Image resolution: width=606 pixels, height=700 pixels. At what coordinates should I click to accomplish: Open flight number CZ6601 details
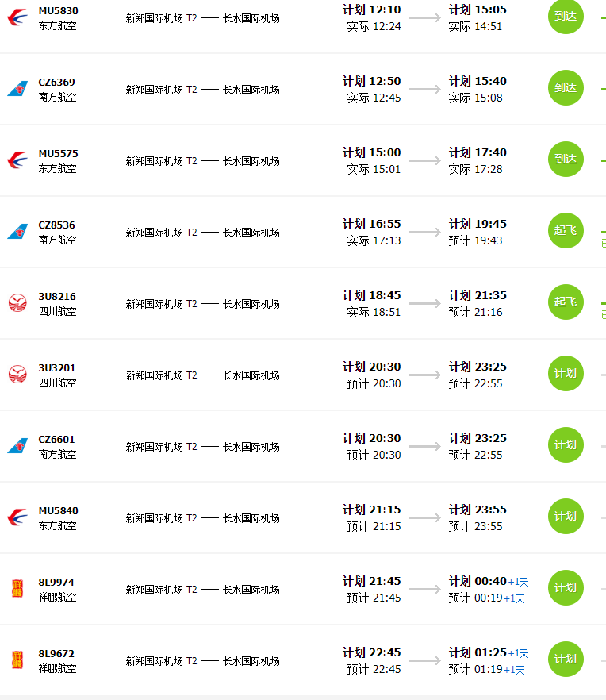[56, 440]
